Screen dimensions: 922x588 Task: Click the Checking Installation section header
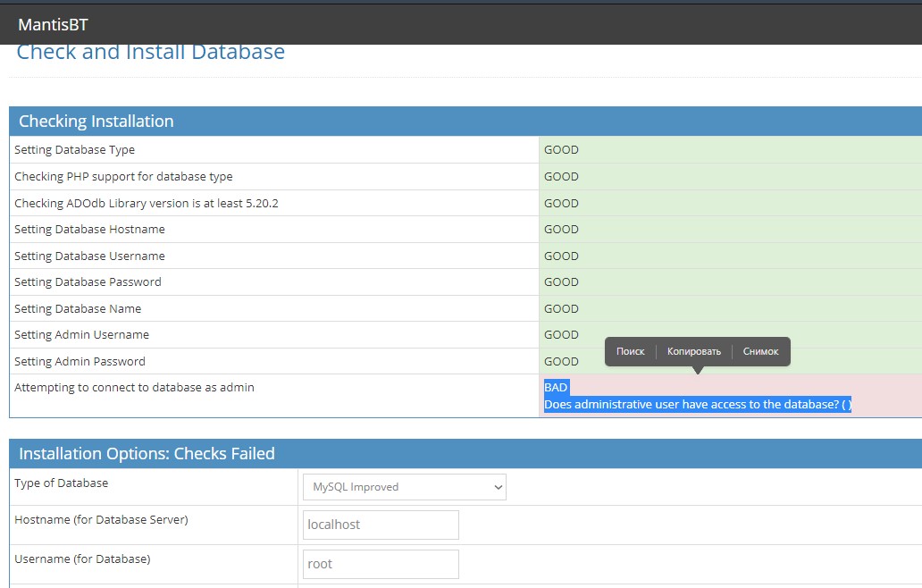pyautogui.click(x=96, y=122)
